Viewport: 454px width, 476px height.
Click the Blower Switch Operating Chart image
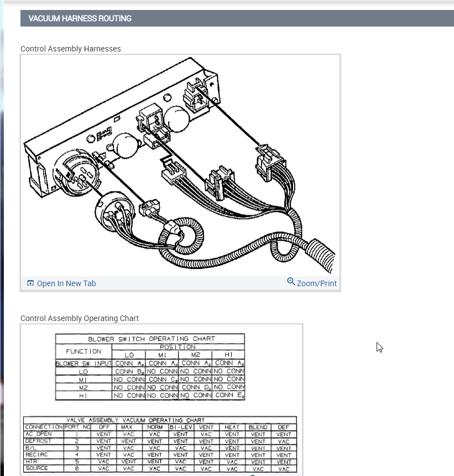tap(150, 367)
